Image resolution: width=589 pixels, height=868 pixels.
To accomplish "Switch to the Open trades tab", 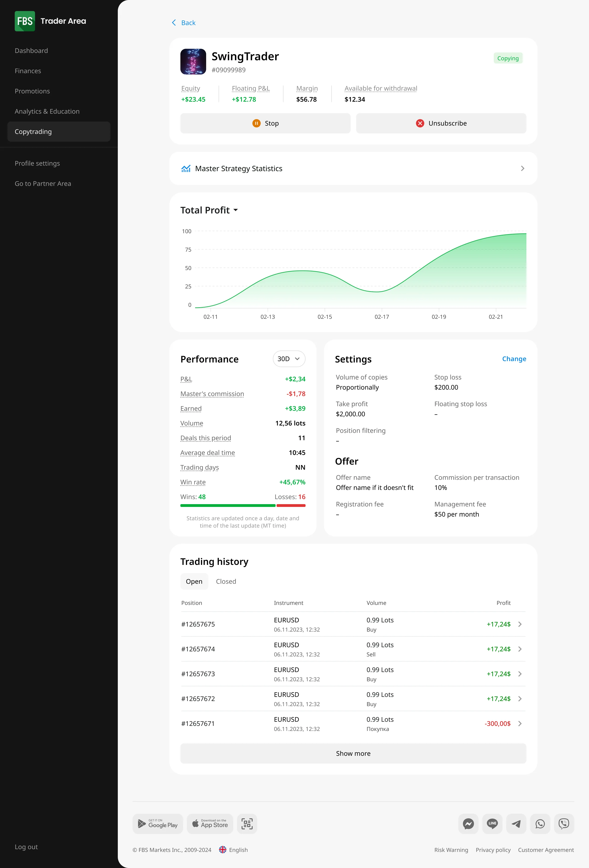I will pyautogui.click(x=194, y=581).
